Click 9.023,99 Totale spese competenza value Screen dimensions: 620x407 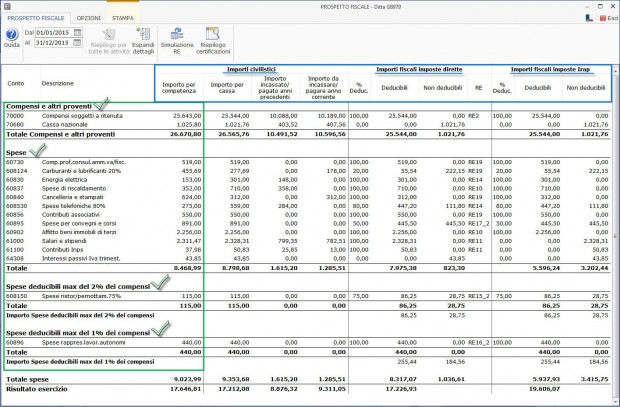188,379
